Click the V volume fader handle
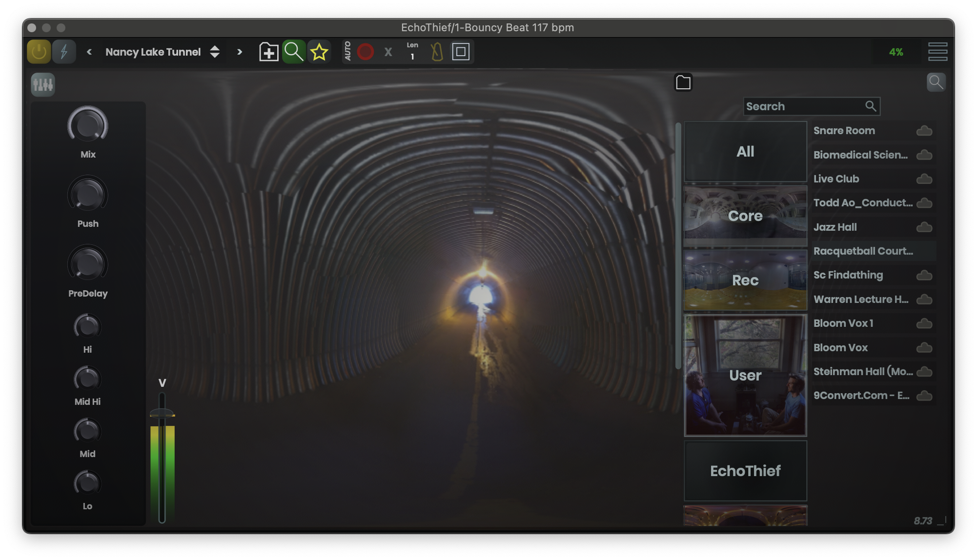The image size is (977, 560). 162,414
